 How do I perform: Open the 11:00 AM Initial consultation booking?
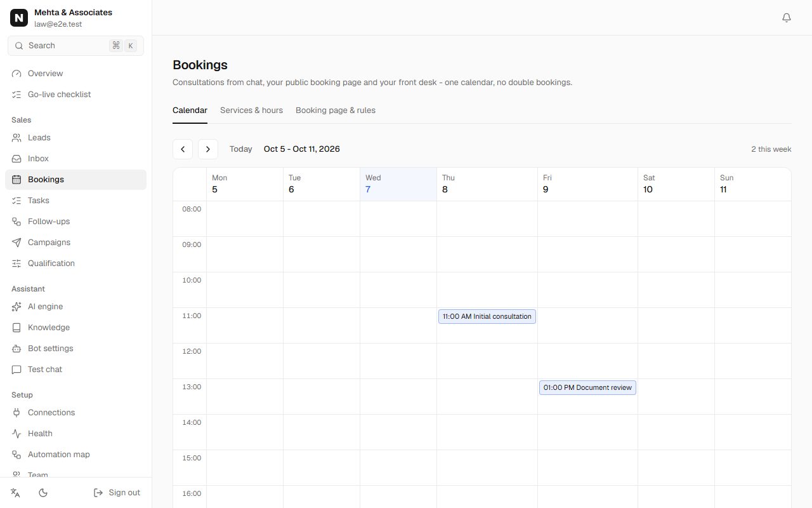487,316
